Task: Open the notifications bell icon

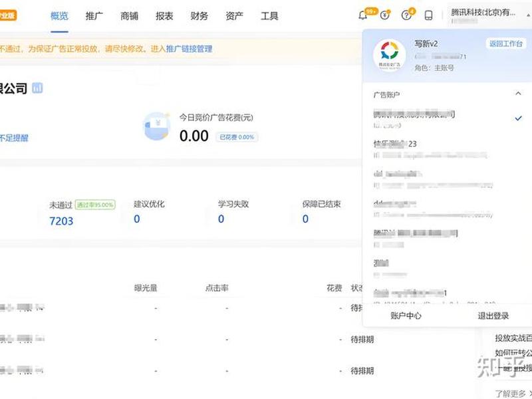Action: pyautogui.click(x=363, y=15)
